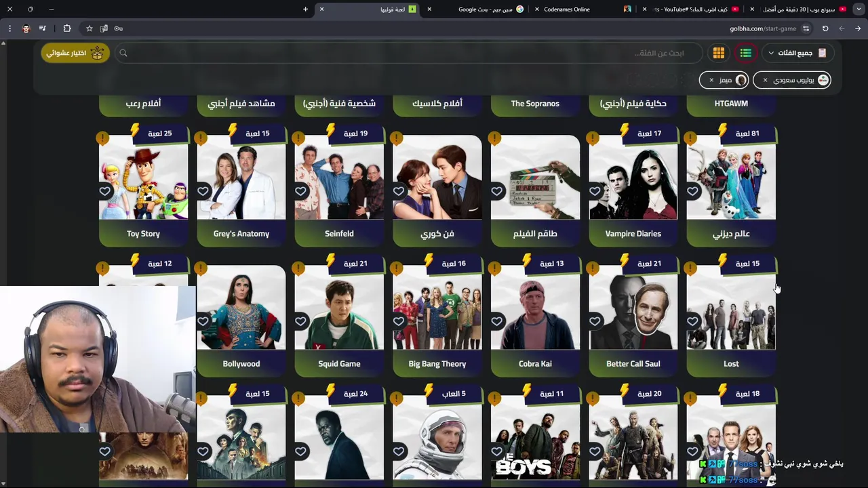Image resolution: width=868 pixels, height=488 pixels.
Task: Click the أفلام كلاسيك category title
Action: (x=437, y=104)
